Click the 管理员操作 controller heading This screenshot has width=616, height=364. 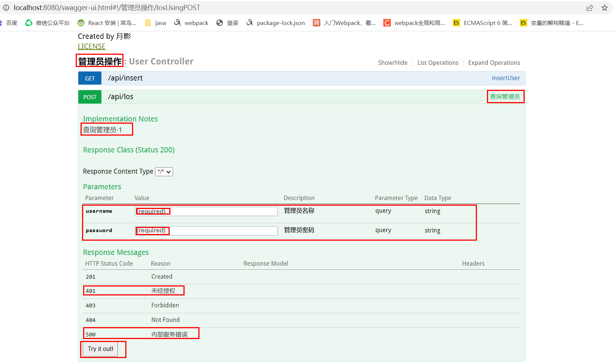100,61
